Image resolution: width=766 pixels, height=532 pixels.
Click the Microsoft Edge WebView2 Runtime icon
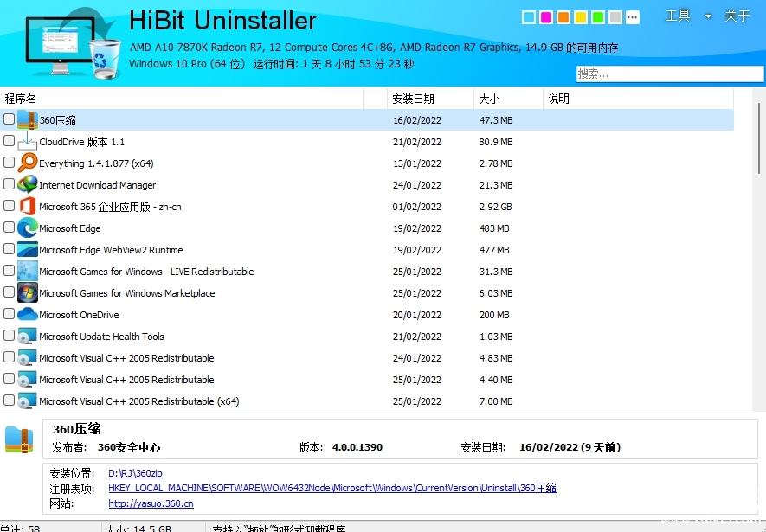[28, 249]
